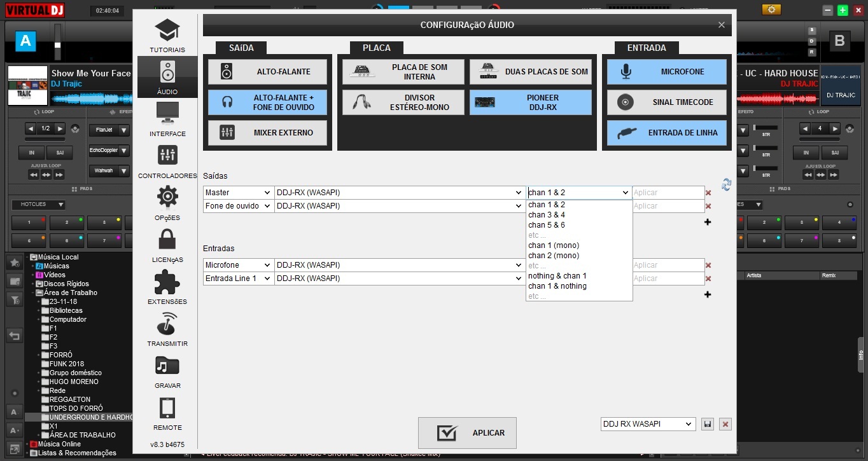Choose chan 5 & 6 from the list
The image size is (868, 461).
(579, 225)
